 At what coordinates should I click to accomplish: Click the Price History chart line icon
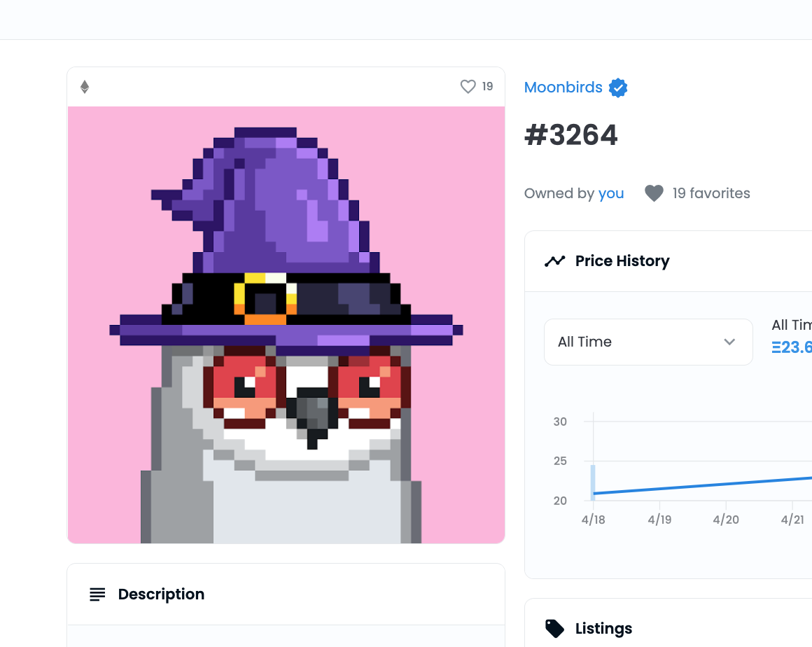[x=554, y=261]
